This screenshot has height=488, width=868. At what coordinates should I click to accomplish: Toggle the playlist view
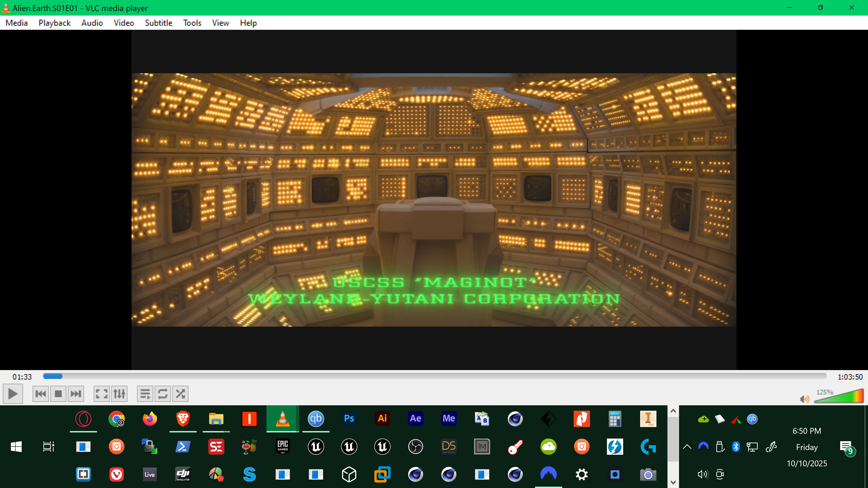pos(145,394)
